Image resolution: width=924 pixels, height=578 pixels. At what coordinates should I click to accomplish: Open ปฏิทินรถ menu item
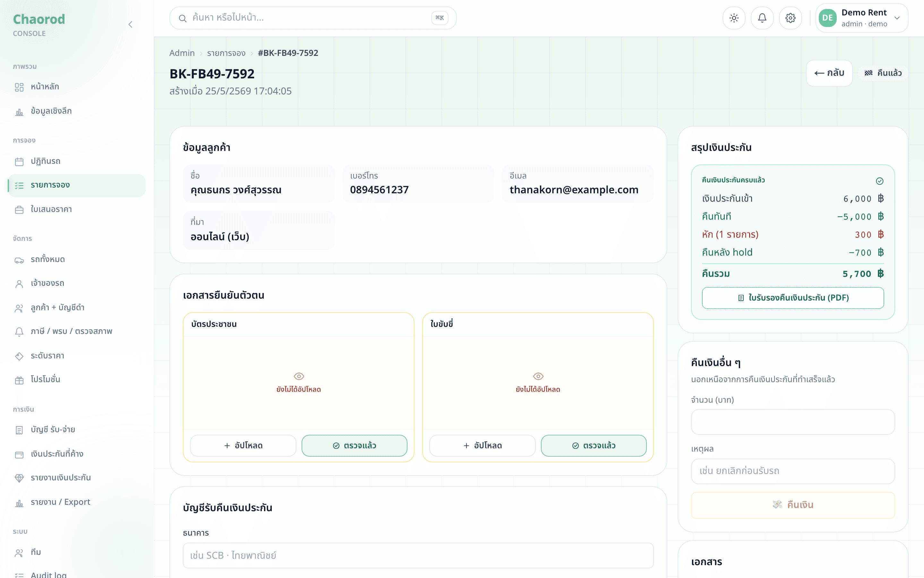[76, 162]
